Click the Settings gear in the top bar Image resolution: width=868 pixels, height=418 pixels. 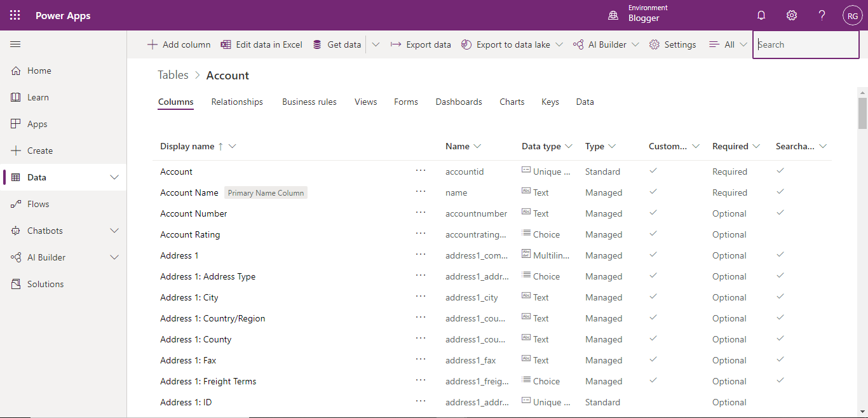point(791,15)
